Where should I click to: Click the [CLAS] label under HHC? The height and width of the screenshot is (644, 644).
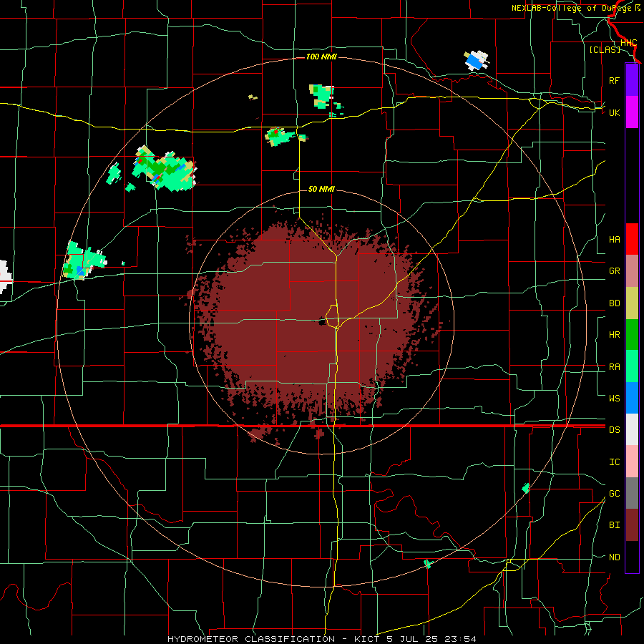605,49
